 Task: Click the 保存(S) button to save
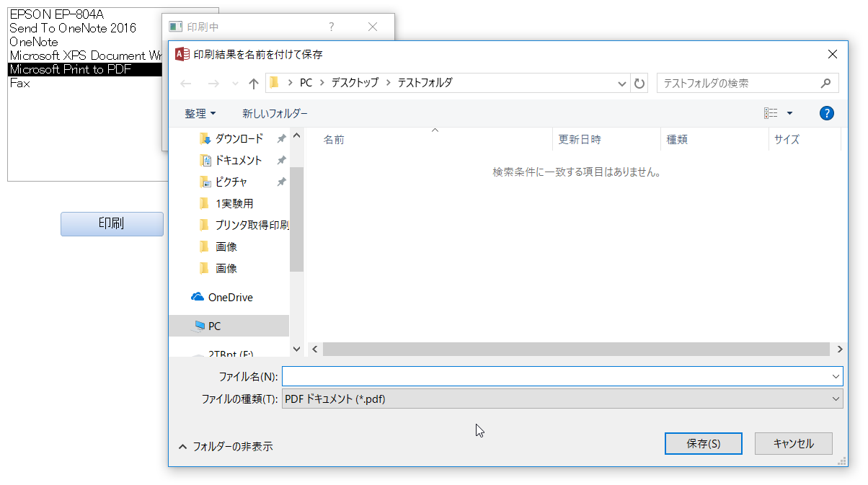[x=703, y=443]
